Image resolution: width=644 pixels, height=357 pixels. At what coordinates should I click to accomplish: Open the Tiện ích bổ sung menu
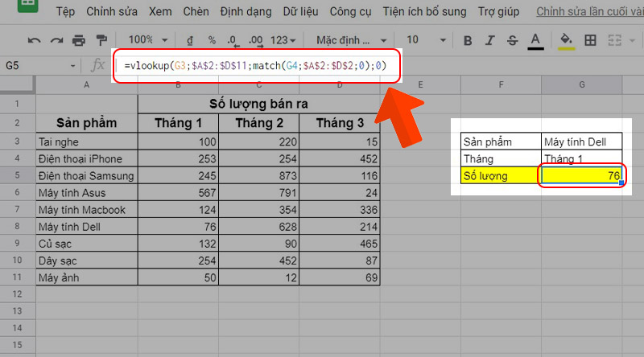[x=425, y=11]
